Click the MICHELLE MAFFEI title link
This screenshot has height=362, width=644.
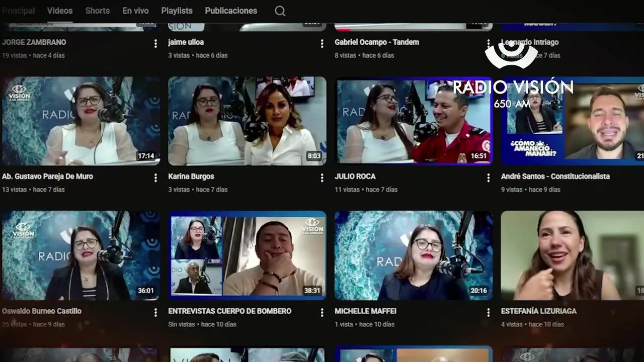point(366,311)
